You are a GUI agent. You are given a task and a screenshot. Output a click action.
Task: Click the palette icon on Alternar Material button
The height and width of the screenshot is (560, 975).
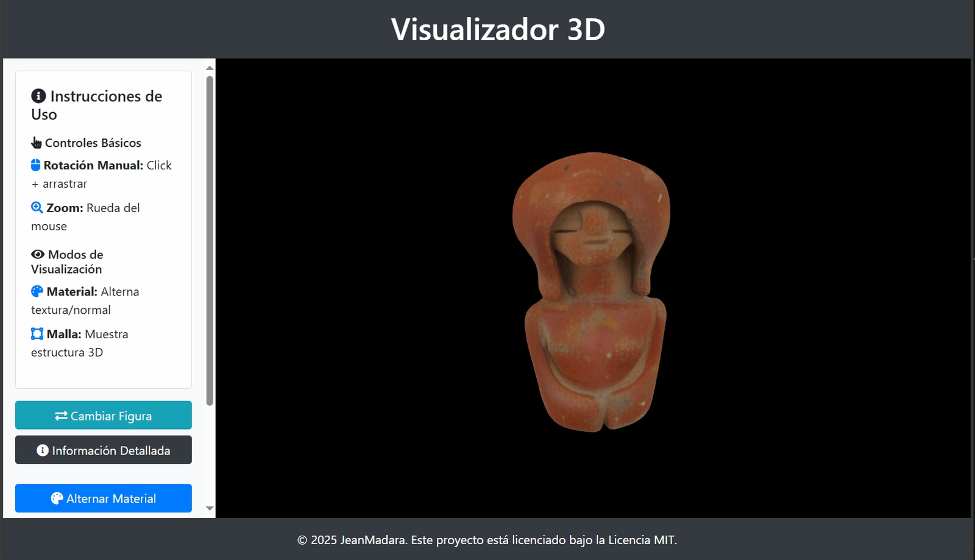coord(57,498)
